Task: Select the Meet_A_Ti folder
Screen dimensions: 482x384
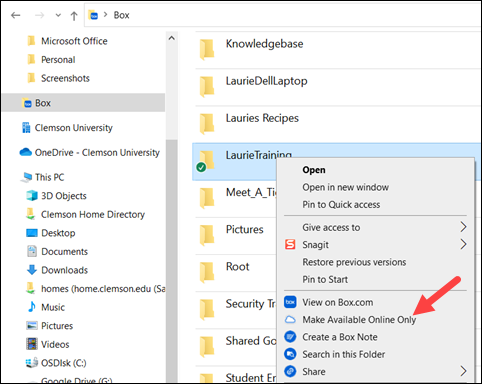Action: click(251, 192)
